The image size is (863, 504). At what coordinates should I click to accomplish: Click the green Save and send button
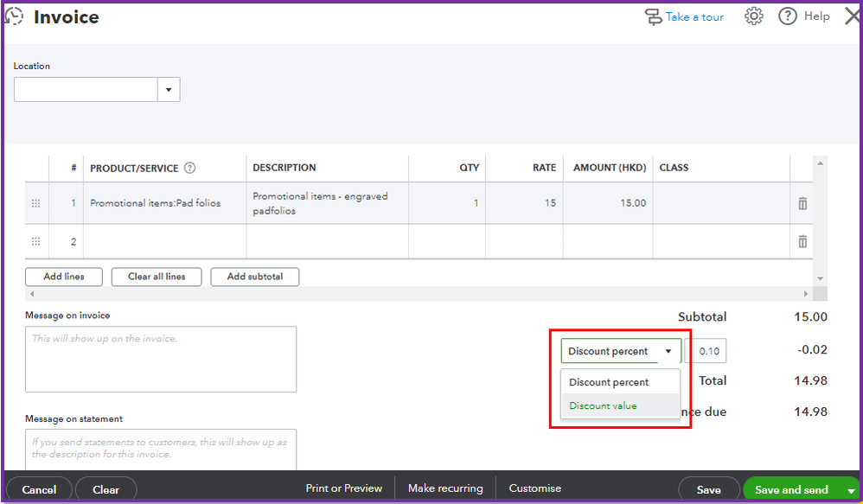pyautogui.click(x=791, y=489)
